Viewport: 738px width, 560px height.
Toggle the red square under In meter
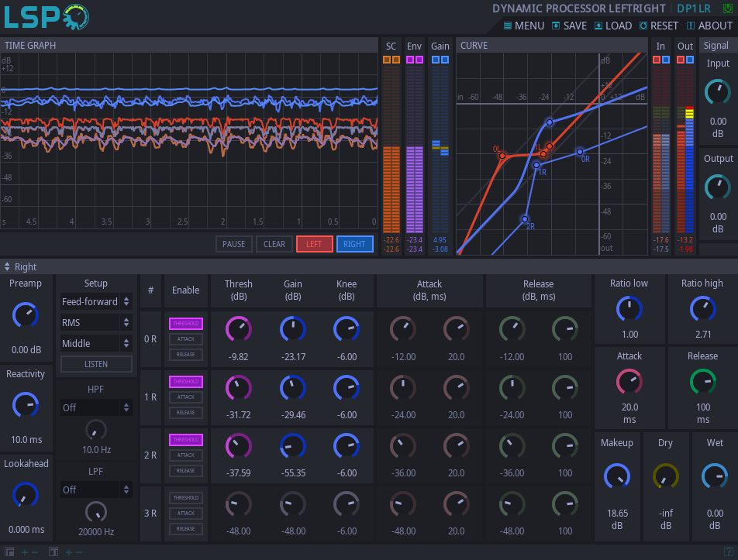[657, 60]
